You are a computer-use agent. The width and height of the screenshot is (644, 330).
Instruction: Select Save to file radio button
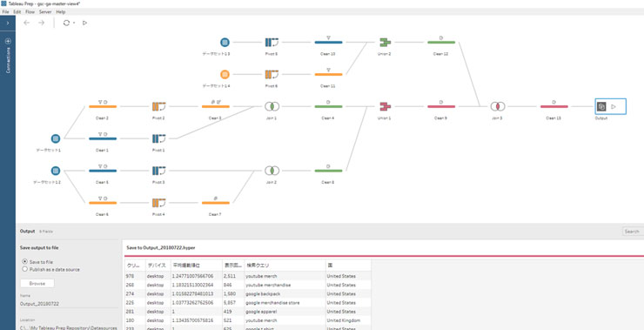(25, 261)
